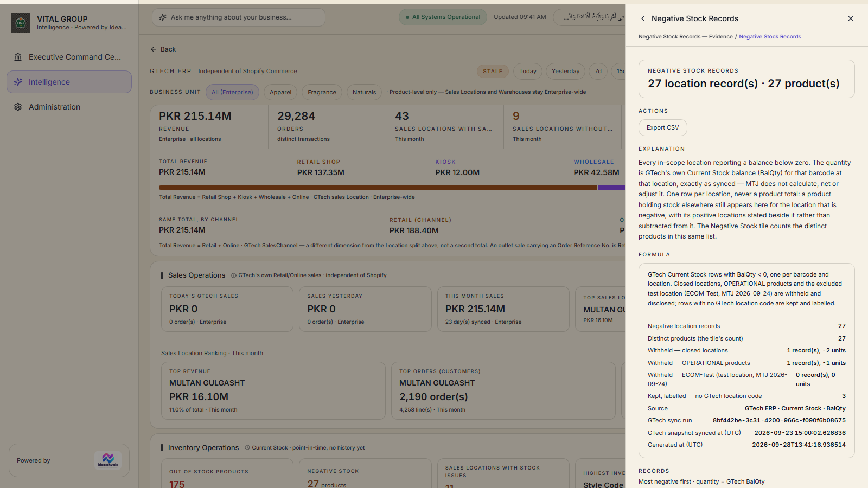Click the This Month Sales card
The image size is (868, 488).
[x=503, y=309]
